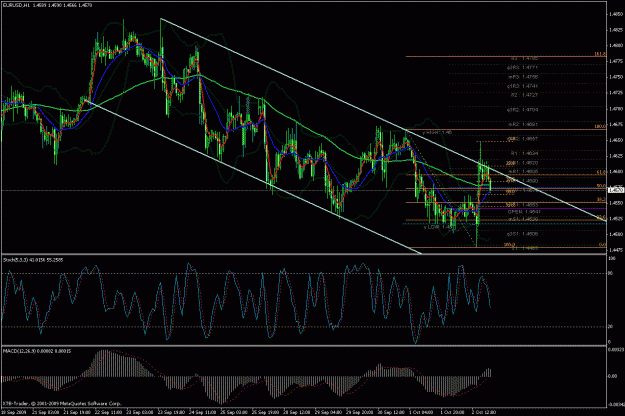Click the 1.4500 price scale value
This screenshot has width=625, height=416.
coord(616,234)
